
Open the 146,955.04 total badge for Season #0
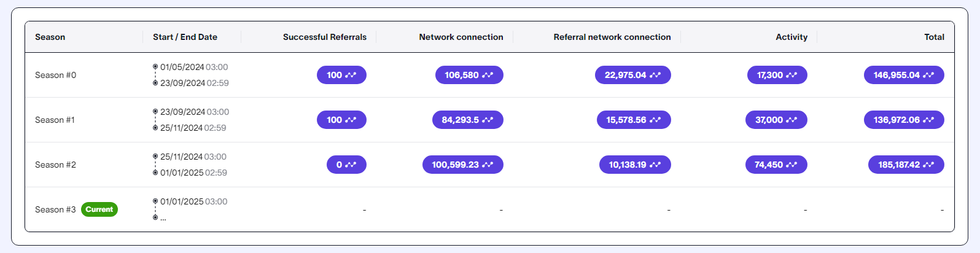pos(903,75)
